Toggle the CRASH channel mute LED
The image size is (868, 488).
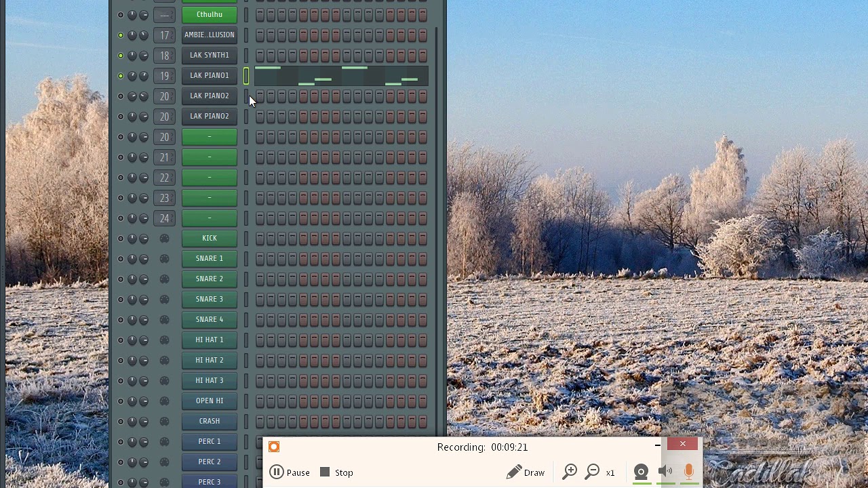click(121, 422)
